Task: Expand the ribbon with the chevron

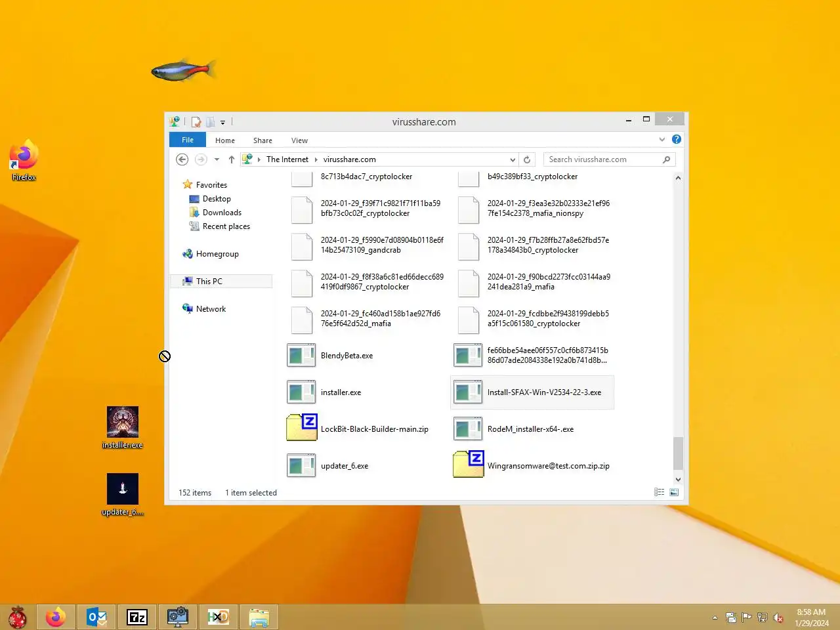Action: point(661,140)
